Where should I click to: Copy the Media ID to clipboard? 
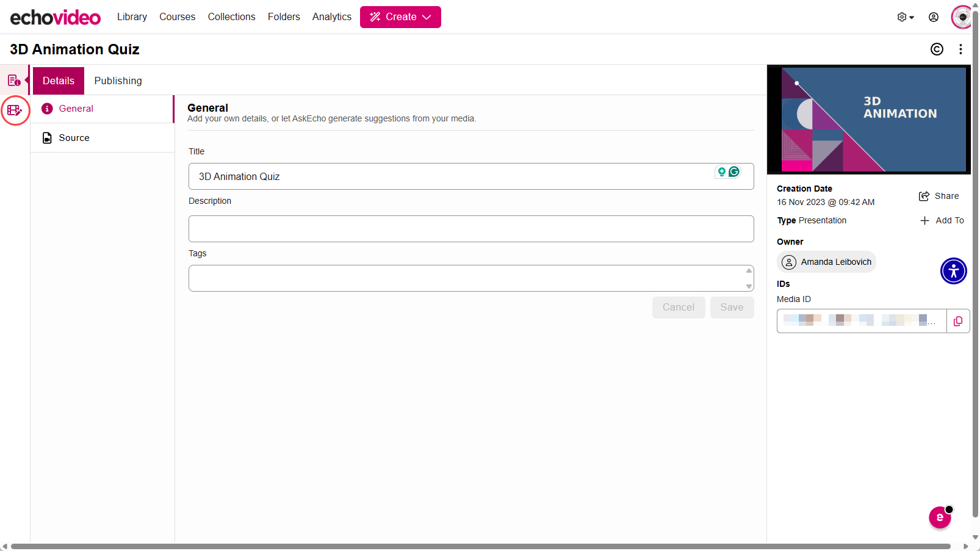[x=958, y=321]
